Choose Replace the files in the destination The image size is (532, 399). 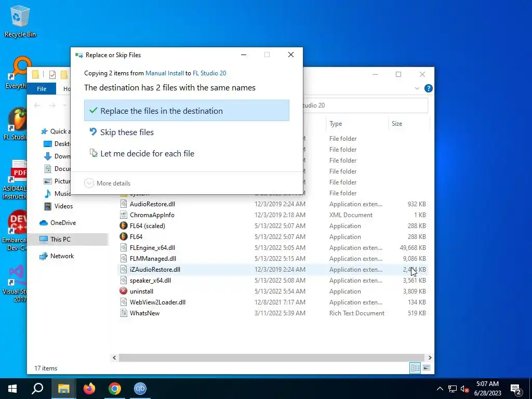pos(187,111)
